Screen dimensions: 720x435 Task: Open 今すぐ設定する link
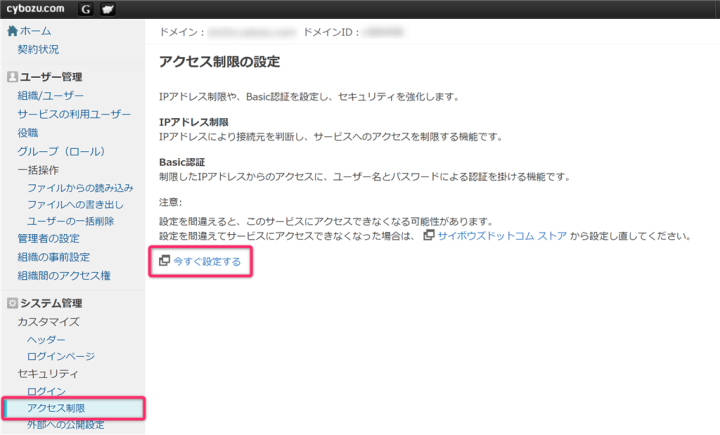pos(207,261)
